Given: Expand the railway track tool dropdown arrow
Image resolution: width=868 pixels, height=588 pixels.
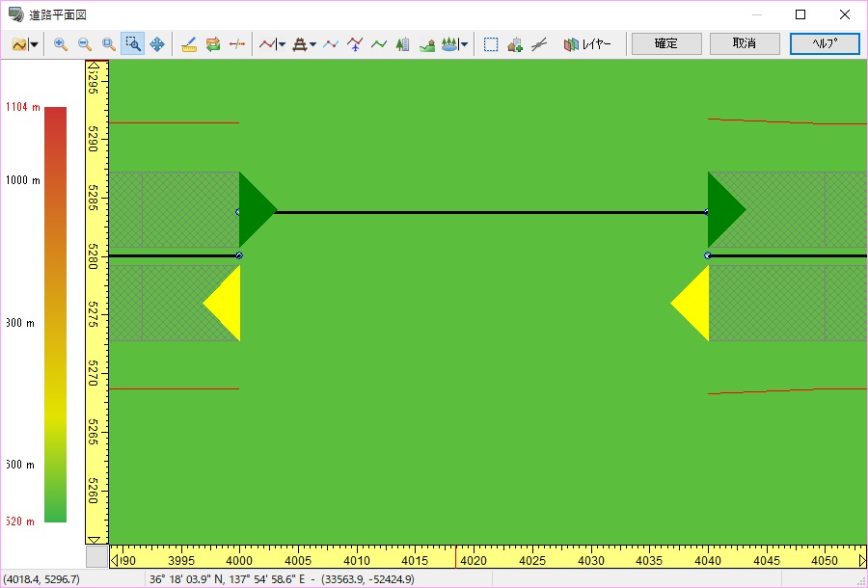Looking at the screenshot, I should (x=313, y=44).
